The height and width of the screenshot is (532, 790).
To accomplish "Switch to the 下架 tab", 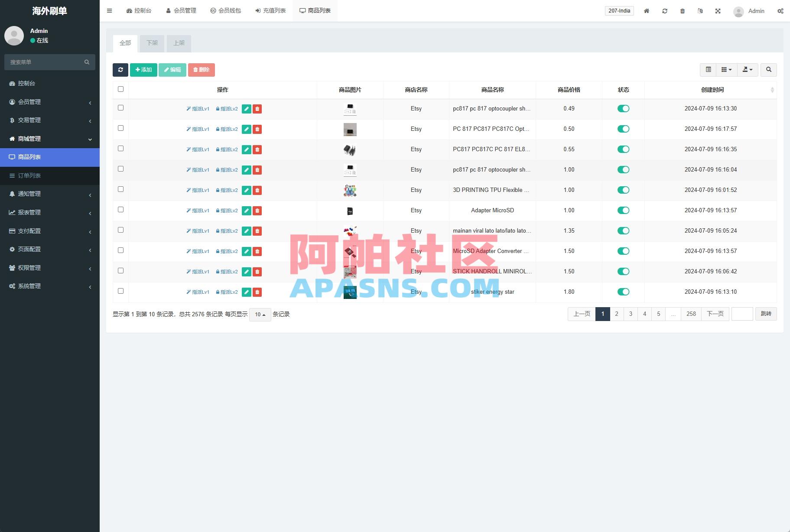I will click(x=152, y=43).
